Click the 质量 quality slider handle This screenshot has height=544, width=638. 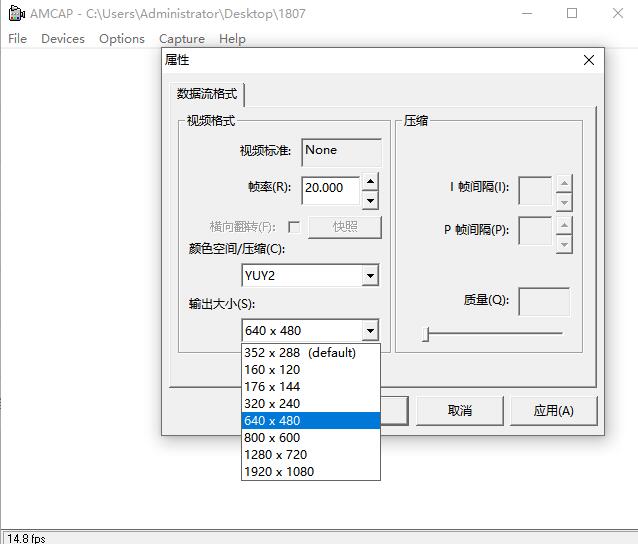click(x=426, y=334)
